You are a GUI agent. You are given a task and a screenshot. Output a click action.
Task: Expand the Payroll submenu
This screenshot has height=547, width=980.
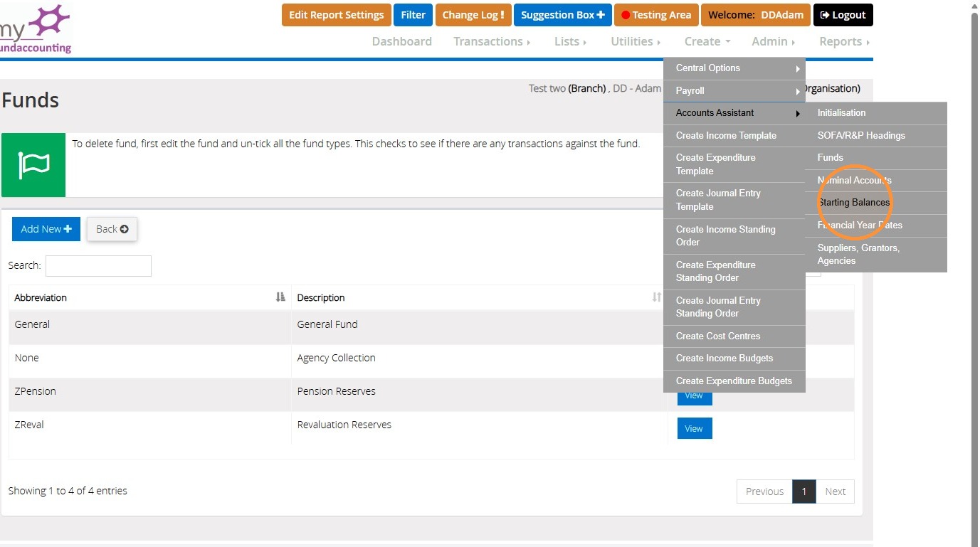tap(734, 91)
